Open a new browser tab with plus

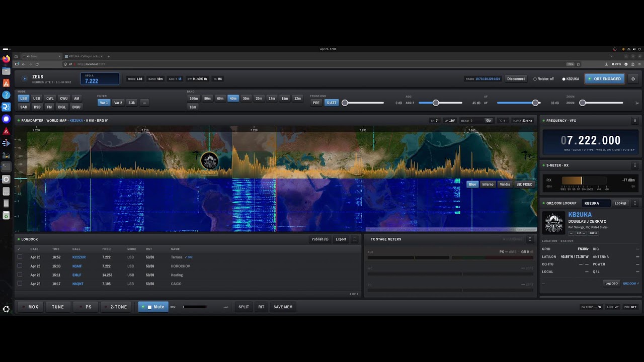click(109, 56)
